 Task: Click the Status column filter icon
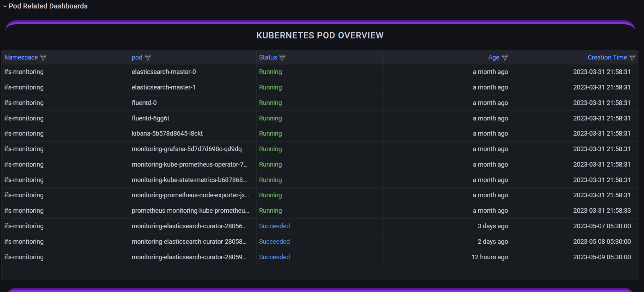click(x=282, y=58)
